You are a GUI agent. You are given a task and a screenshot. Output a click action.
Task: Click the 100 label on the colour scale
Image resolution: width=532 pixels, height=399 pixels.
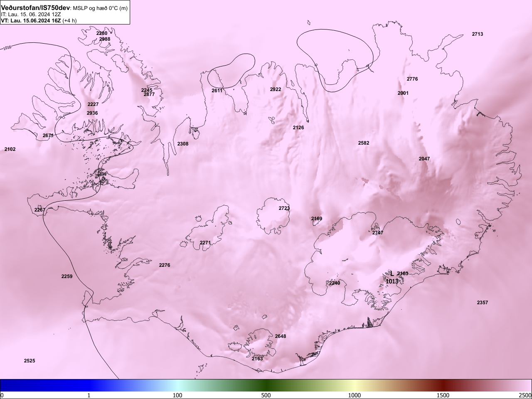(177, 395)
